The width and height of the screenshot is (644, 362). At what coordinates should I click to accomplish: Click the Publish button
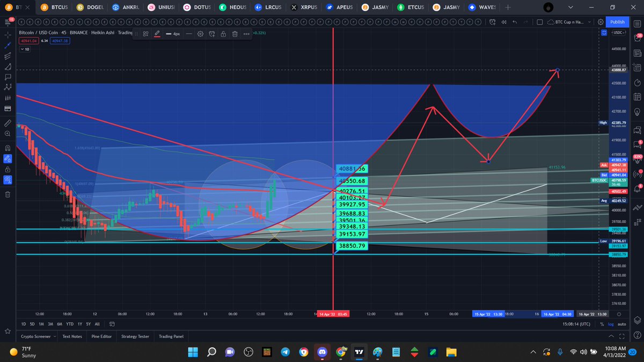(x=617, y=22)
